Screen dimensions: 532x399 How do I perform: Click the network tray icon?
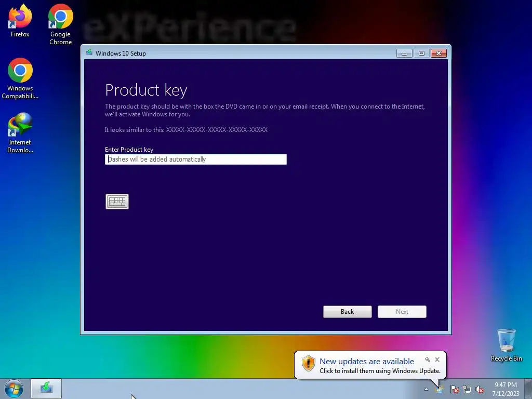point(467,389)
